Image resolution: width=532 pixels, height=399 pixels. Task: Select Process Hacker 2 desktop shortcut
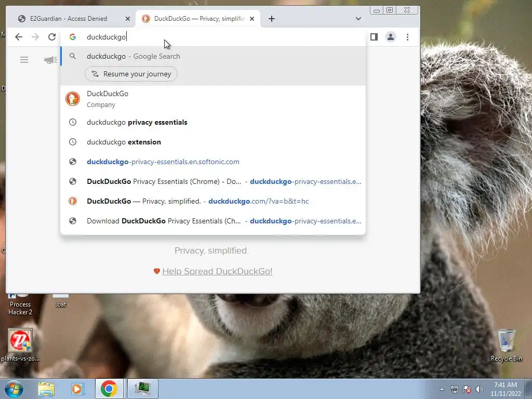click(20, 305)
